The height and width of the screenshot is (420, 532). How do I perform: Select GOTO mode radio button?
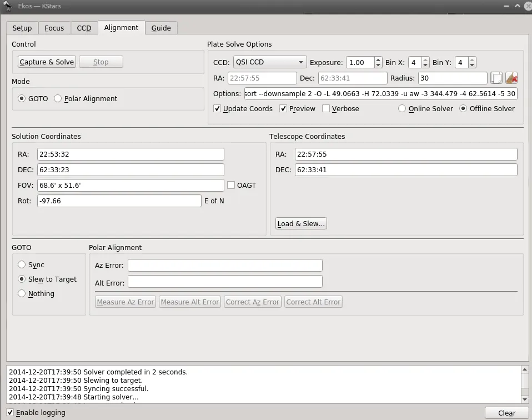click(x=22, y=98)
